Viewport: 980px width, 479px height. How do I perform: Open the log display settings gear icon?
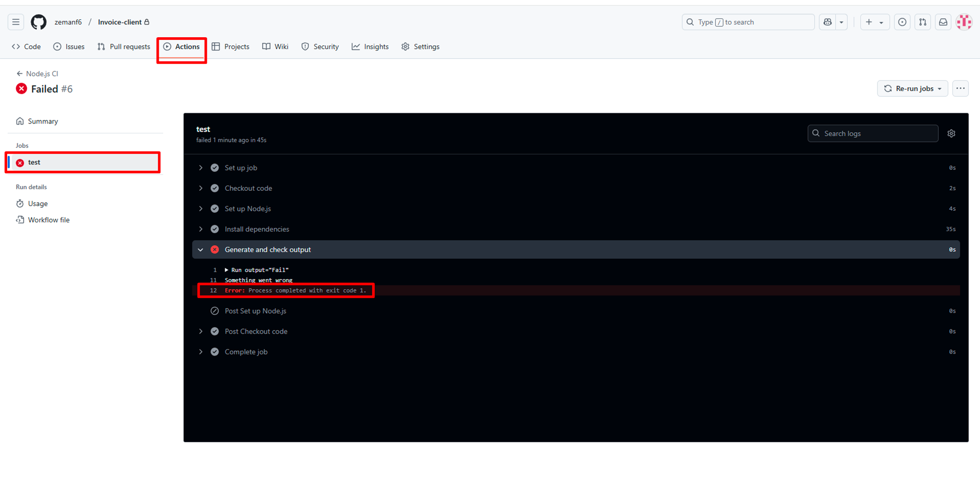(951, 133)
